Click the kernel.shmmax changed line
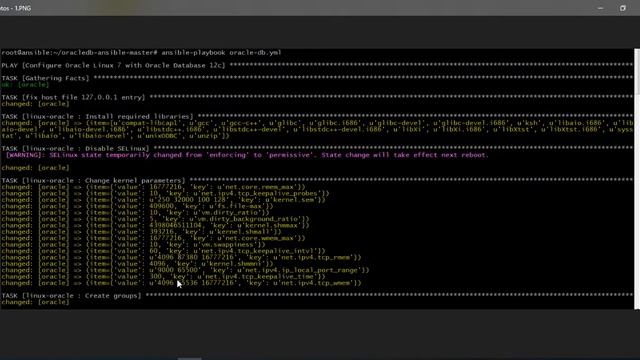This screenshot has width=640, height=360. (155, 225)
